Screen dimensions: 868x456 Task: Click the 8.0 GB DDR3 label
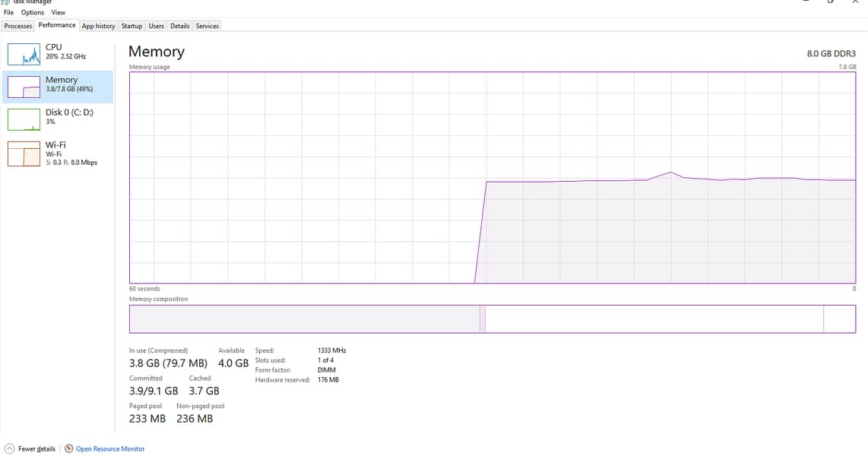coord(832,54)
